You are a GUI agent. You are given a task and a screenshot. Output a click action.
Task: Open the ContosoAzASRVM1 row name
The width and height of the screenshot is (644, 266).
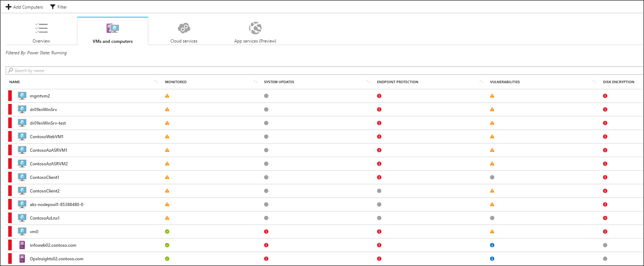(48, 150)
